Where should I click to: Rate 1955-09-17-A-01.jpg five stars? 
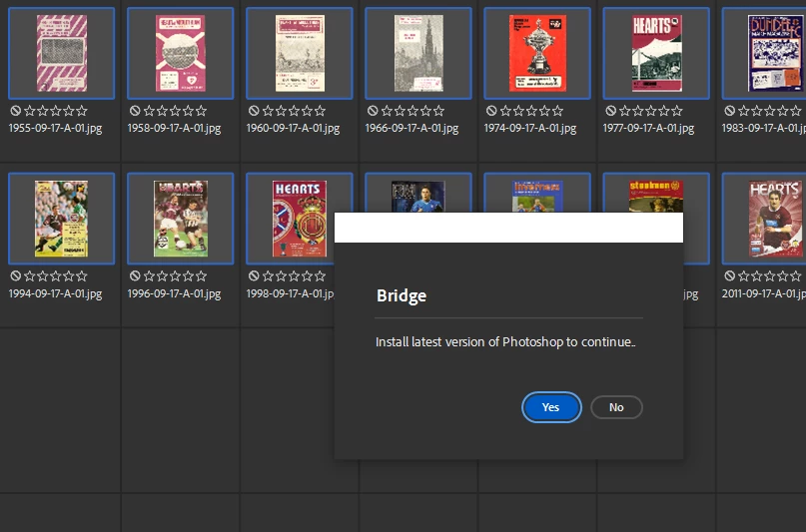click(82, 111)
